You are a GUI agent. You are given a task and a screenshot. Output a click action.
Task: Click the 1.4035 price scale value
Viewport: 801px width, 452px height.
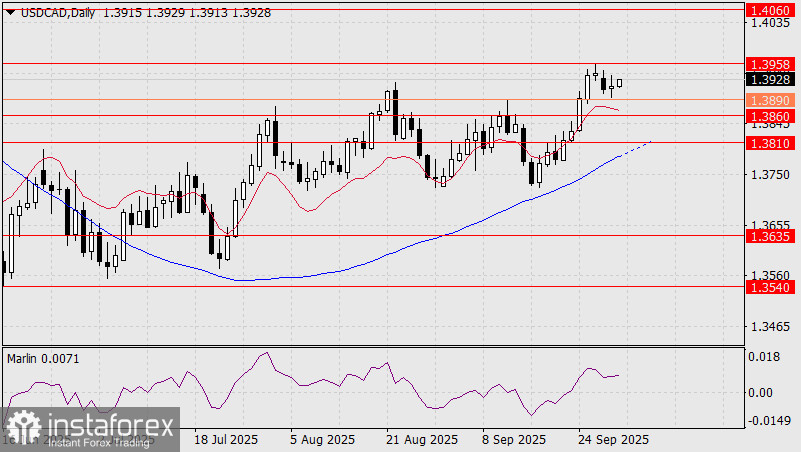(770, 23)
